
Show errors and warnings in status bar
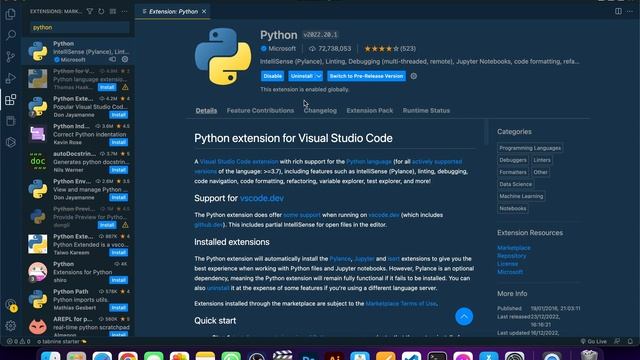coord(18,341)
